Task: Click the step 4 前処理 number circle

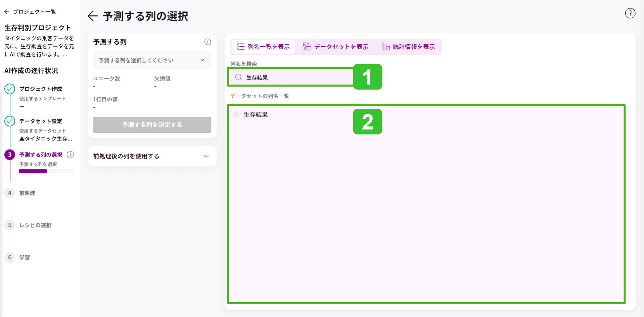Action: (x=10, y=193)
